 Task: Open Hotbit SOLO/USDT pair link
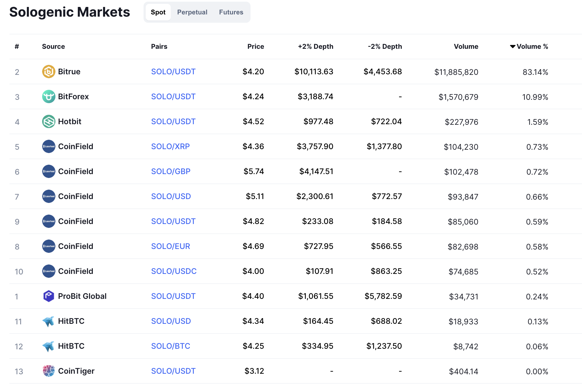click(173, 121)
